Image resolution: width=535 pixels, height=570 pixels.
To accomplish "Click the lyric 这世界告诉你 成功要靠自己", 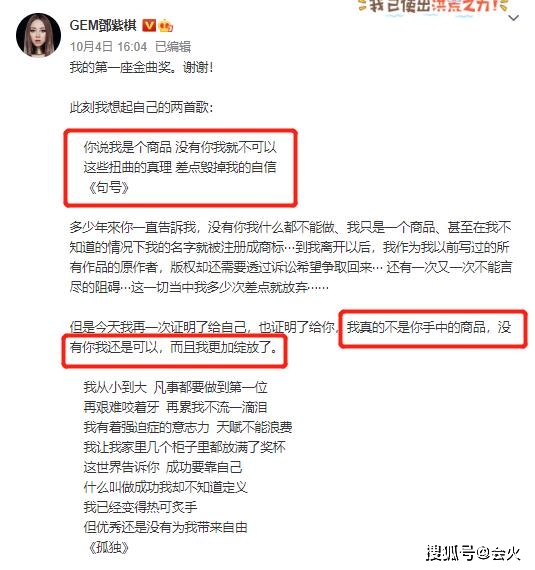I will point(163,467).
